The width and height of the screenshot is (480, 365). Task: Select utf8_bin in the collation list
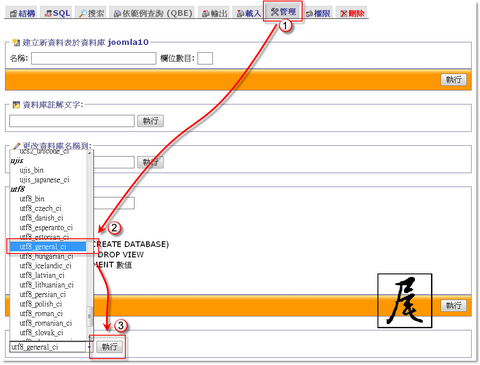coord(48,199)
